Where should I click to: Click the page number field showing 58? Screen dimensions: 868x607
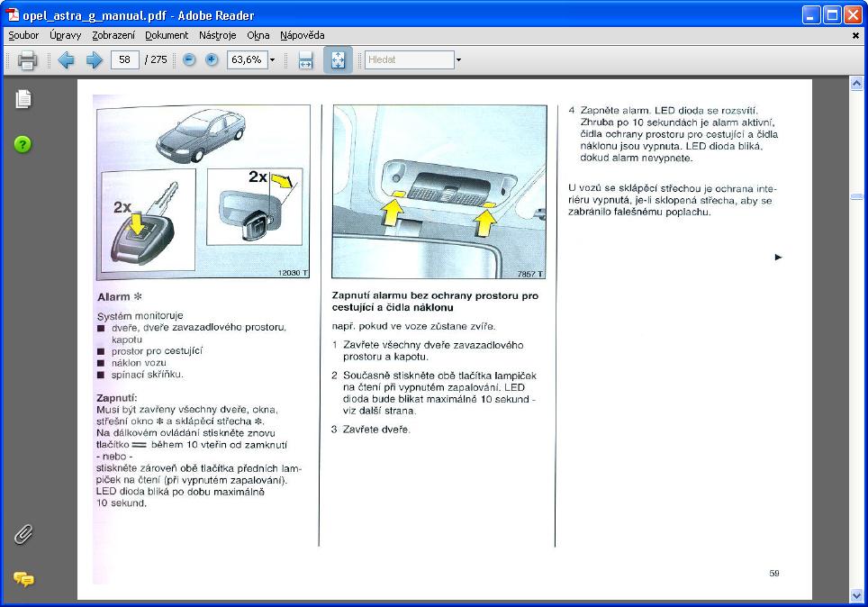coord(124,60)
